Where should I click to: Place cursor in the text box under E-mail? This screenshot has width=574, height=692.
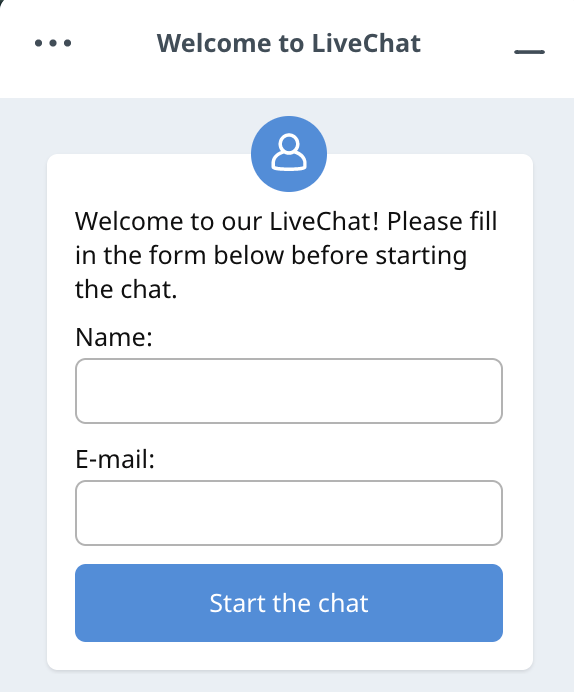289,513
